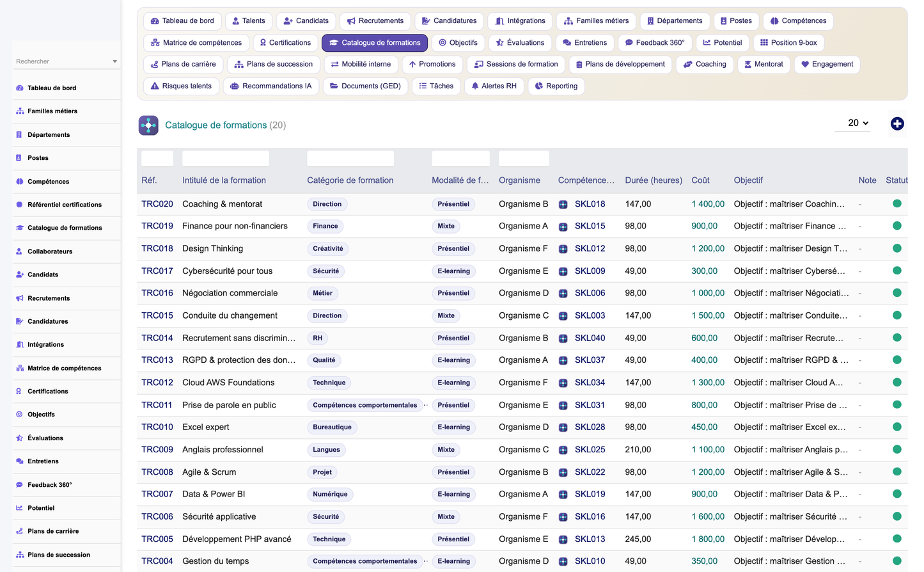Sort by the Durée (heures) column header
Image resolution: width=924 pixels, height=572 pixels.
(x=654, y=180)
